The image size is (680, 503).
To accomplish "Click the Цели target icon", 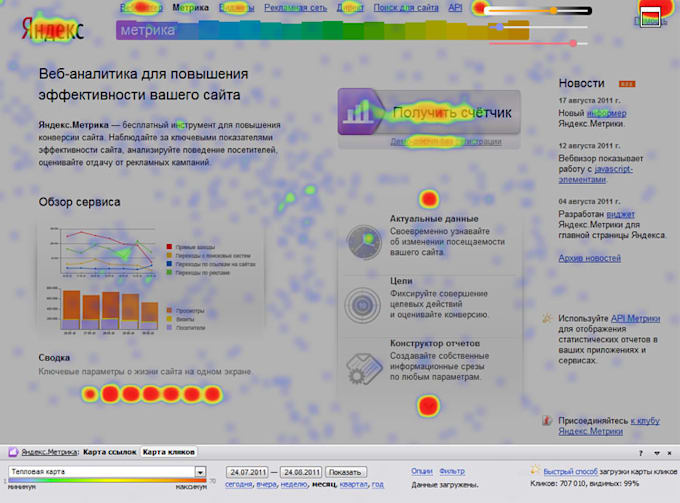I will tap(361, 302).
